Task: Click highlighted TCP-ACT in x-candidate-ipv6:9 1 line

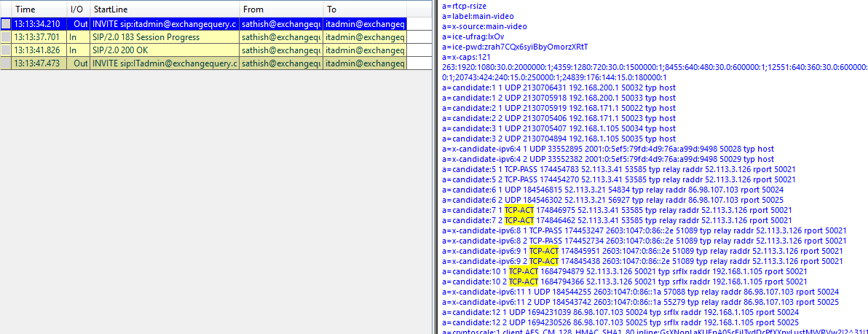Action: click(544, 252)
